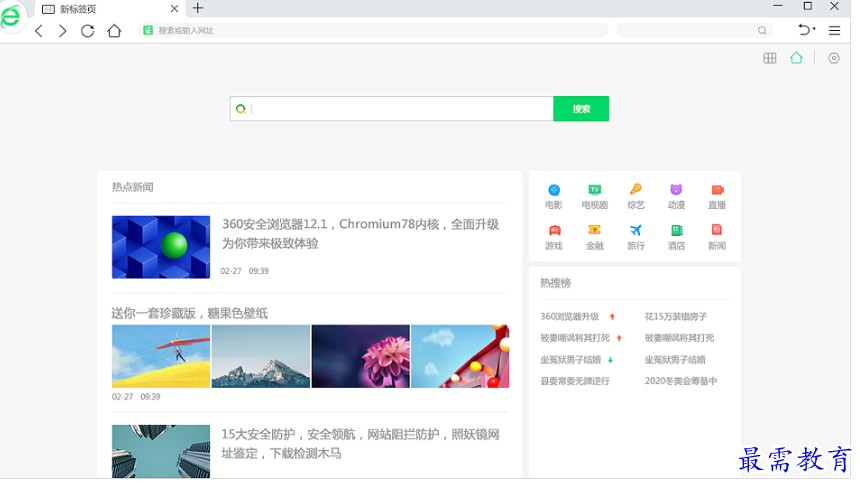The image size is (860, 491).
Task: Open the homepage with the toolbar house icon
Action: 114,31
